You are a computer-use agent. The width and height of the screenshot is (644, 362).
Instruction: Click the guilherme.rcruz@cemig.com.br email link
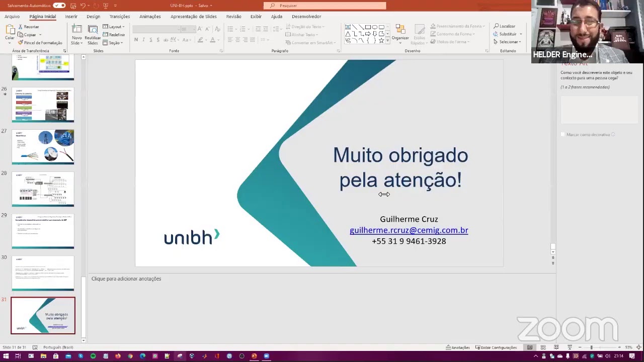[x=409, y=230]
